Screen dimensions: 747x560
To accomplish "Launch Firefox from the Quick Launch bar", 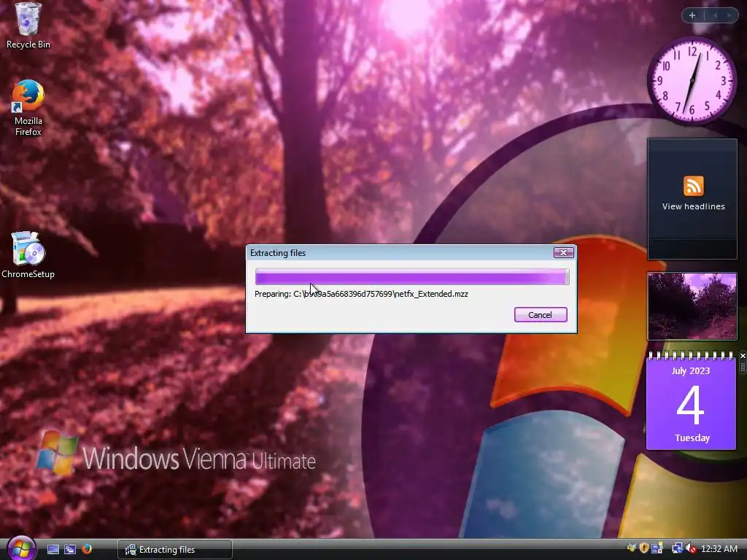I will coord(87,550).
